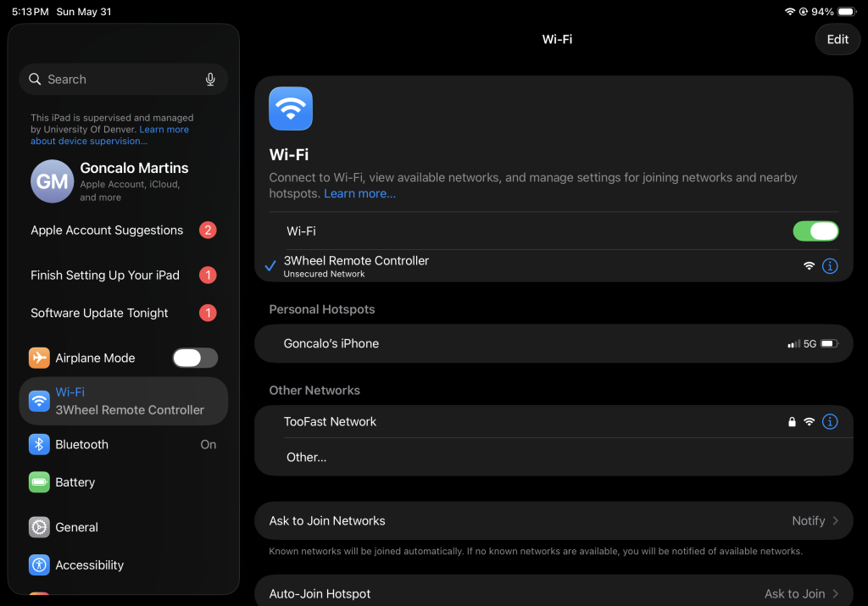
Task: Expand Ask to Join Networks chevron
Action: [835, 520]
